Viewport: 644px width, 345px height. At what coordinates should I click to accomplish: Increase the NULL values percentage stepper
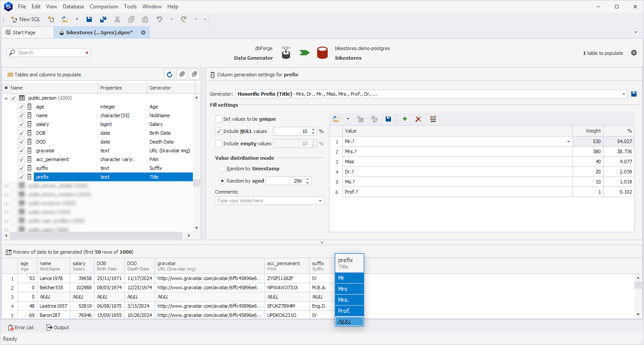click(313, 129)
